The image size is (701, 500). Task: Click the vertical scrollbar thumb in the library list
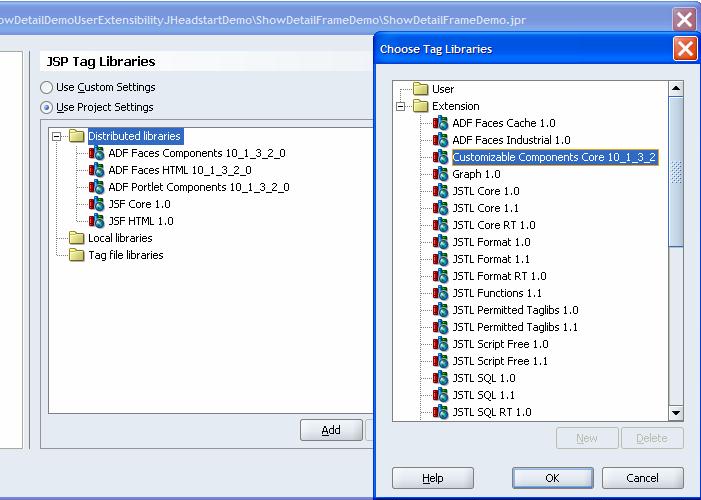(676, 172)
